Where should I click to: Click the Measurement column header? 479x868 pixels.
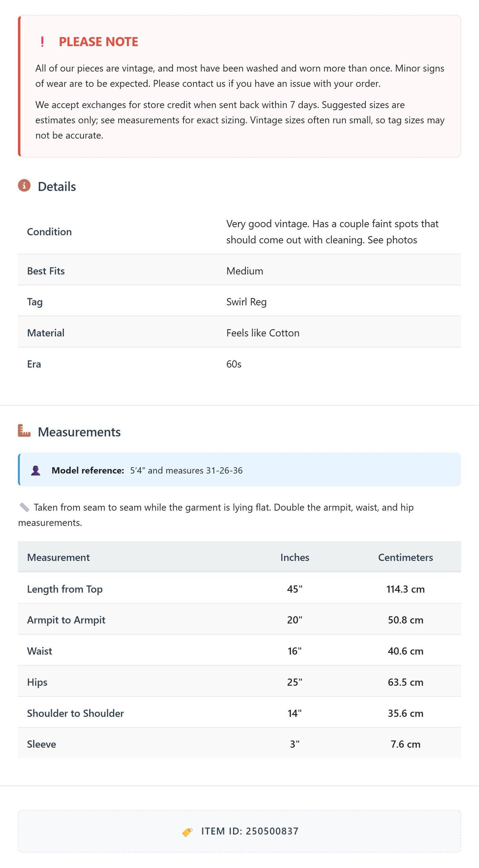[58, 557]
